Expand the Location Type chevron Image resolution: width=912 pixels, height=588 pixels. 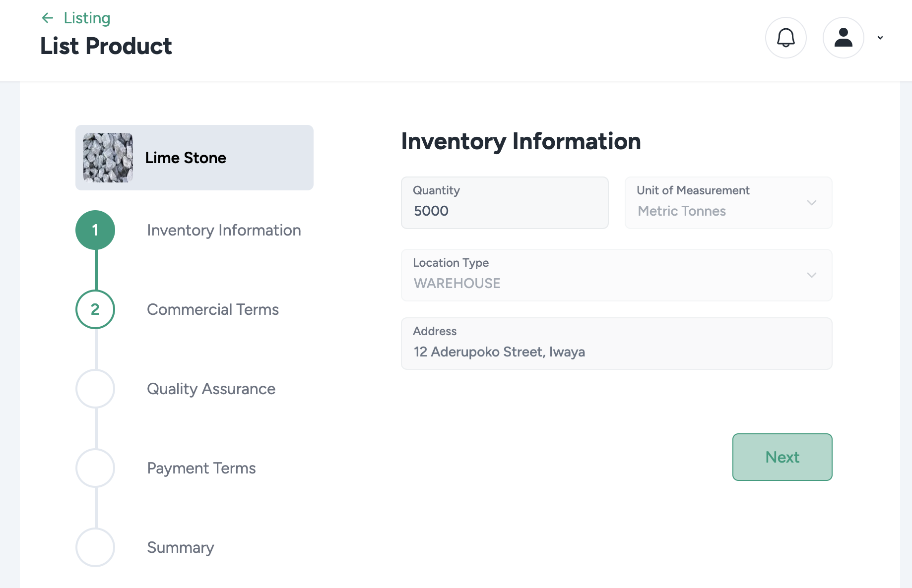coord(811,275)
